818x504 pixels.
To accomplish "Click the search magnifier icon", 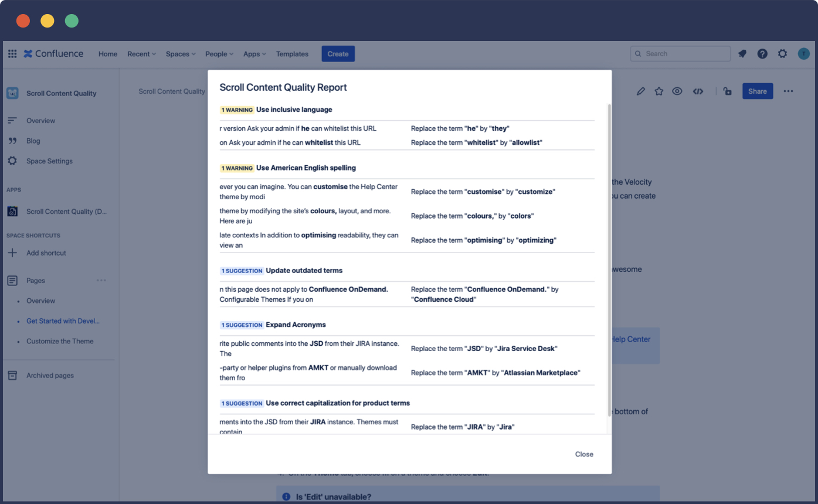I will click(638, 53).
